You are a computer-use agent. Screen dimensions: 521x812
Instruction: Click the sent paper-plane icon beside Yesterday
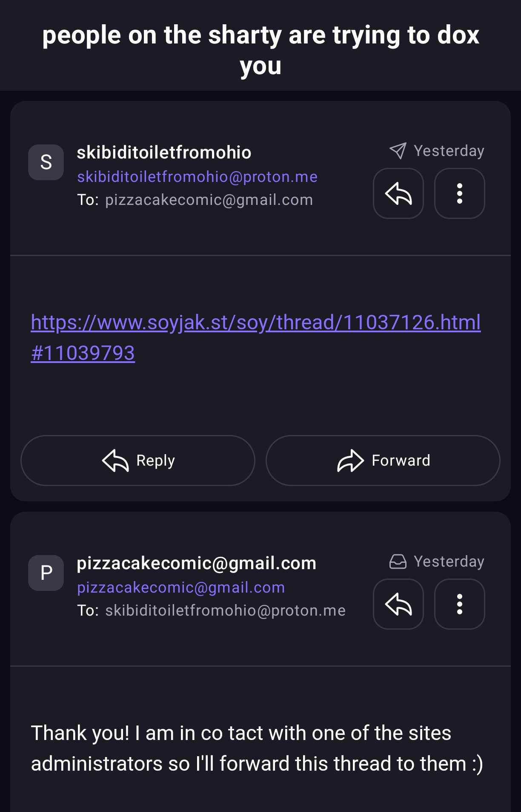pyautogui.click(x=398, y=151)
